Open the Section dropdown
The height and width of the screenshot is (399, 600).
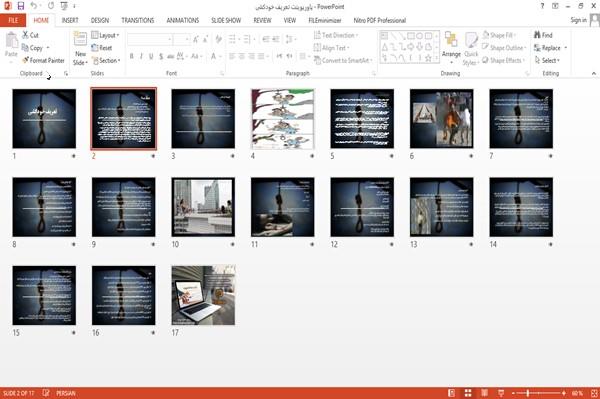click(106, 60)
